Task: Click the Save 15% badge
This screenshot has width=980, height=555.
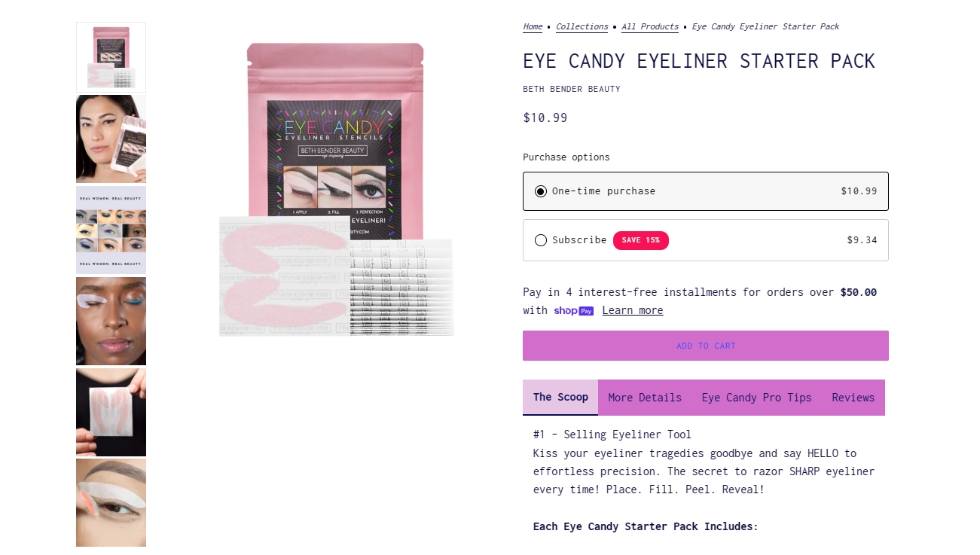Action: pos(641,240)
